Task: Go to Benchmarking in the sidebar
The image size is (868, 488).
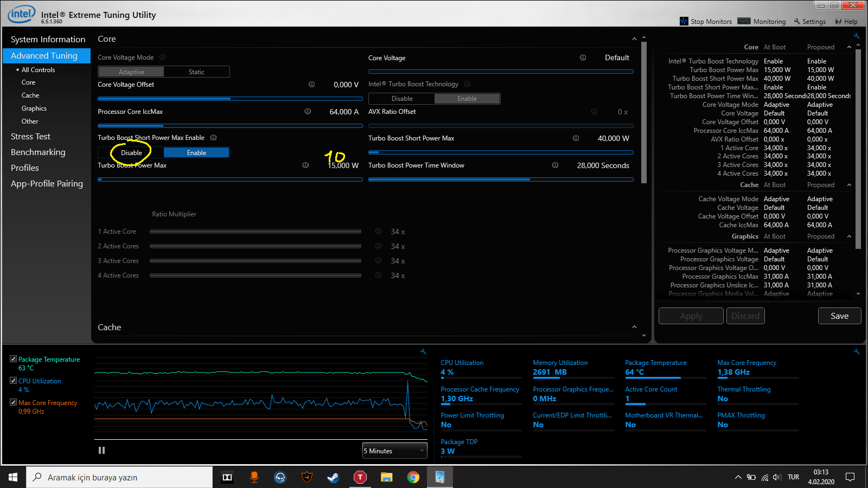Action: 38,152
